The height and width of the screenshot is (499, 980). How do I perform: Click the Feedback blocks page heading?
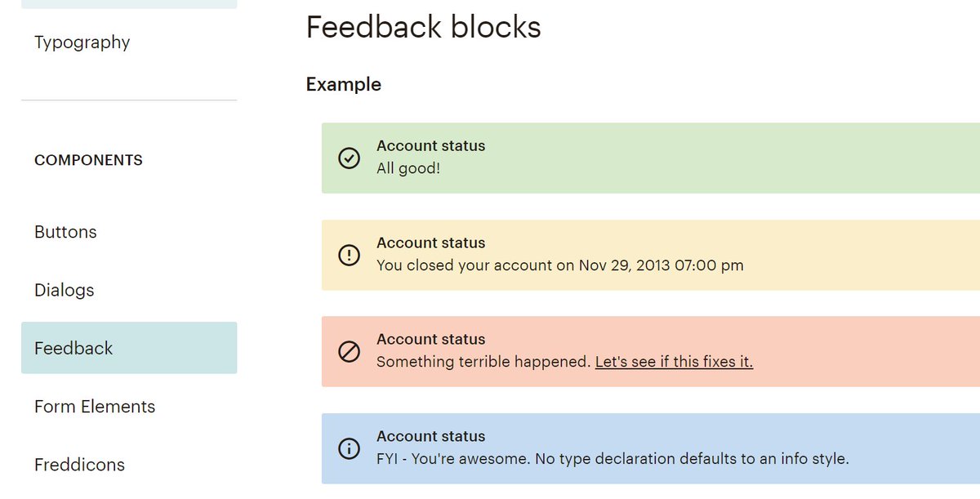pos(423,27)
